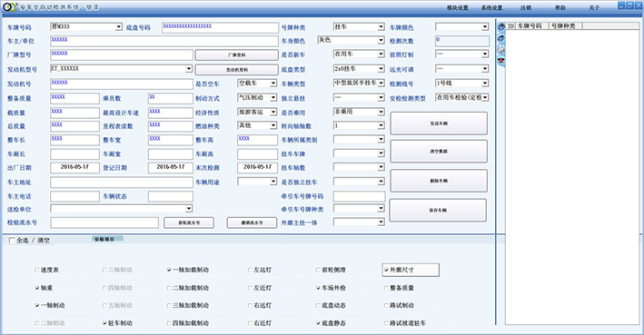Open the 转向轴轴数 dropdown
The image size is (644, 335).
[x=381, y=125]
